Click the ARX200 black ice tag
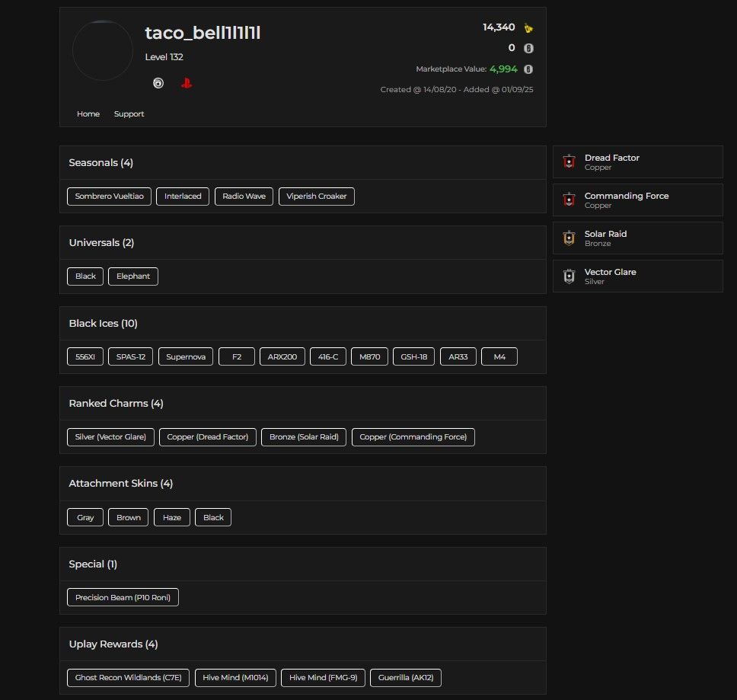 coord(282,356)
